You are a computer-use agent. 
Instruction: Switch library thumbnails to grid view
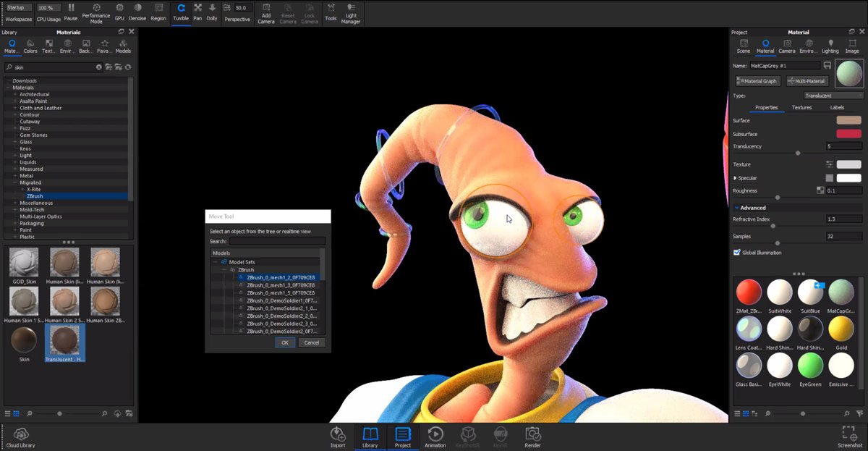pyautogui.click(x=17, y=413)
